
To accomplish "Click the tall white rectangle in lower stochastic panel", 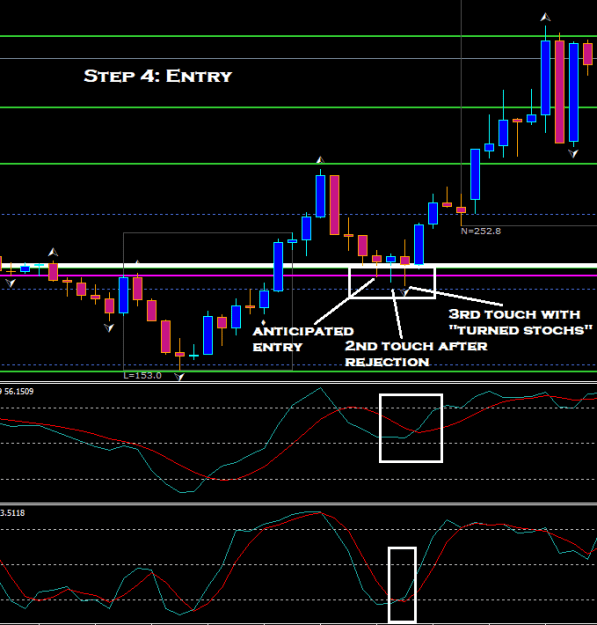I will [x=402, y=584].
